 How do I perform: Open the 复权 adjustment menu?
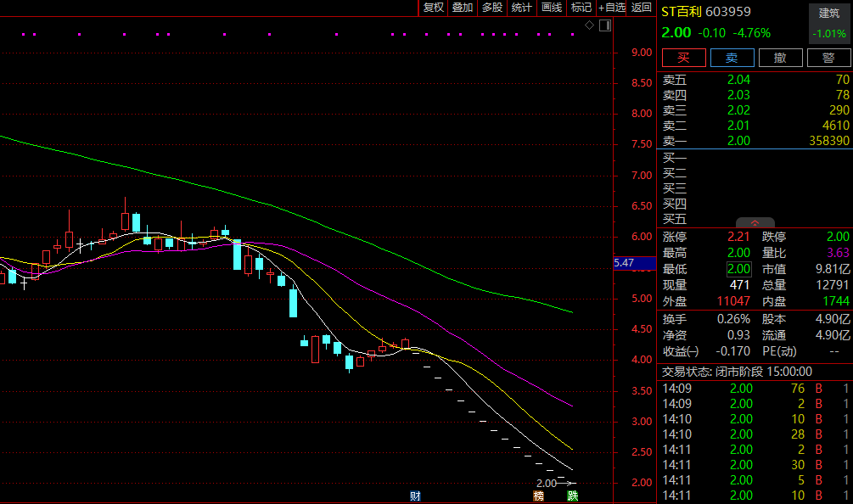pyautogui.click(x=433, y=8)
